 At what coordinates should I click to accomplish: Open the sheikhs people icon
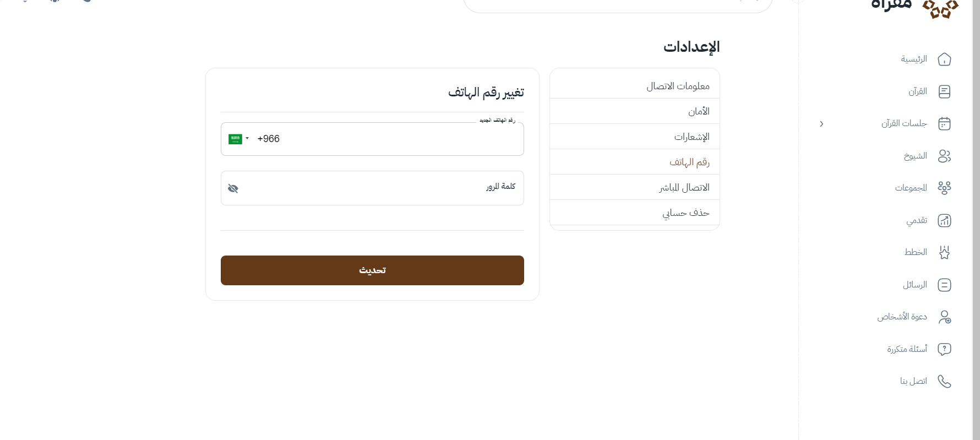click(944, 156)
